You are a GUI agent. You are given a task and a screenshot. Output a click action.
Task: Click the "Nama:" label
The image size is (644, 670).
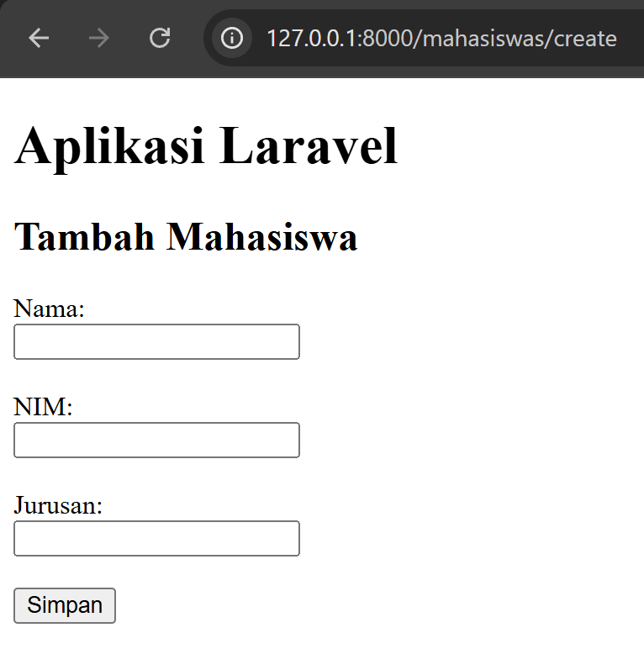[49, 308]
